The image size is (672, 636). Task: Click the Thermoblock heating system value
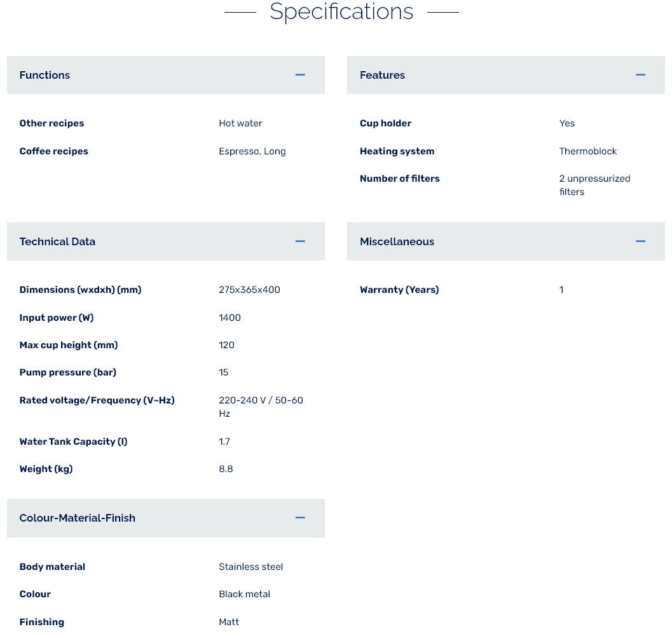tap(588, 151)
